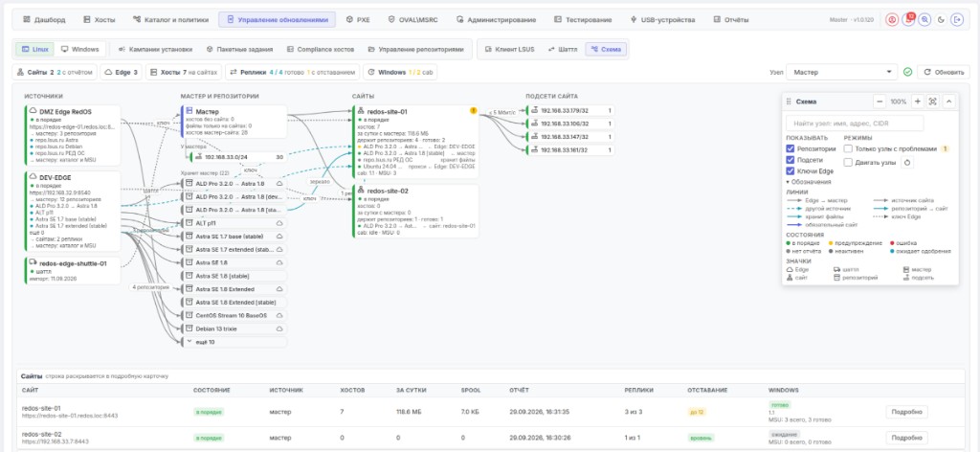Click Подробно for redos-site-01

click(906, 412)
